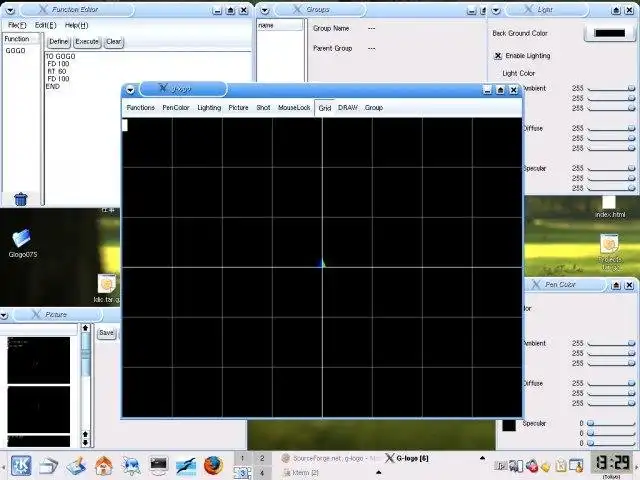Select the first thumbnail in Picture window

point(38,360)
